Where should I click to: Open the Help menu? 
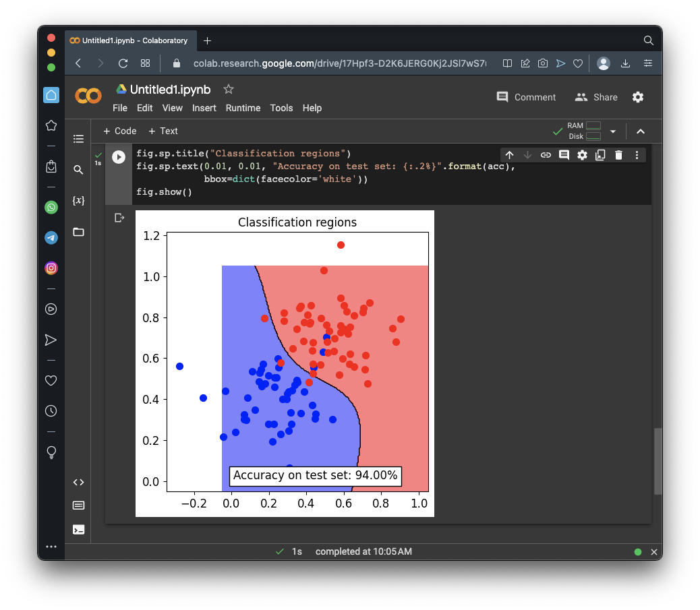[x=312, y=108]
